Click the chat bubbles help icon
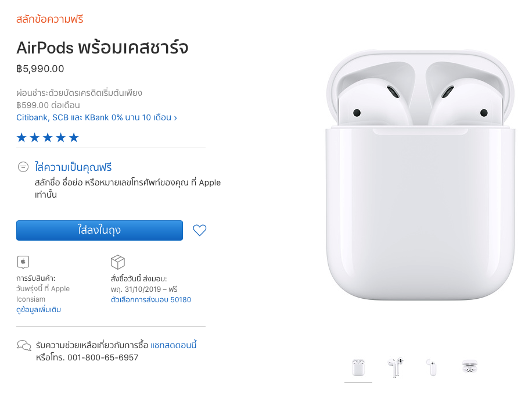The width and height of the screenshot is (532, 397). pos(24,346)
